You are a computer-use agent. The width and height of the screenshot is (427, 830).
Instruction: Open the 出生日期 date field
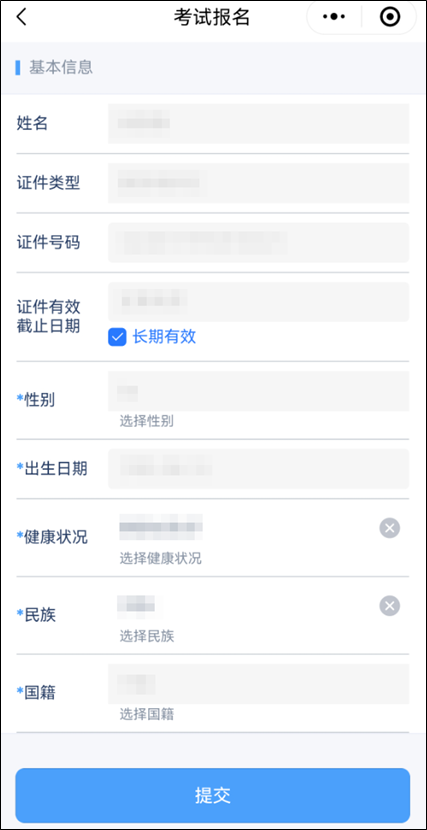click(x=258, y=468)
